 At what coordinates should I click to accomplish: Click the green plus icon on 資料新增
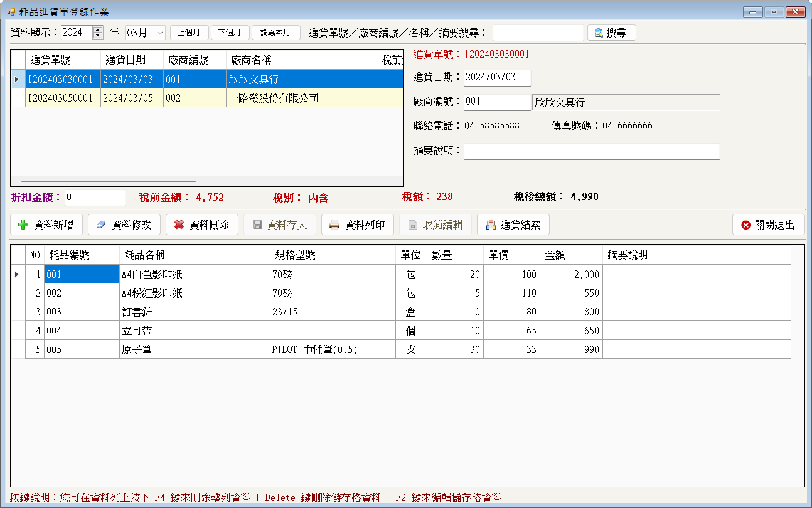23,225
